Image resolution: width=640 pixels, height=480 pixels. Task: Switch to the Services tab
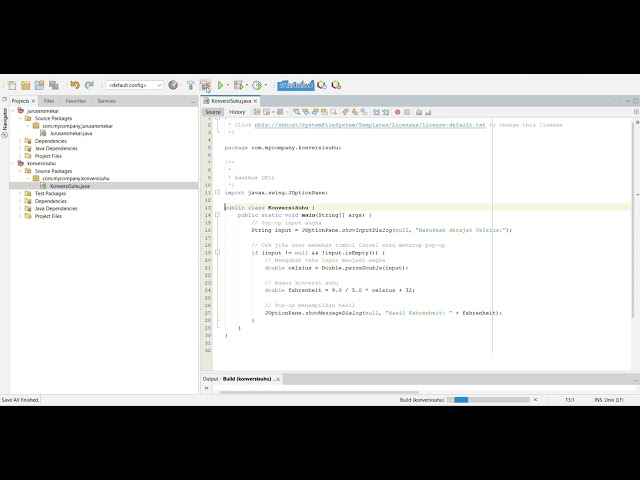(106, 101)
